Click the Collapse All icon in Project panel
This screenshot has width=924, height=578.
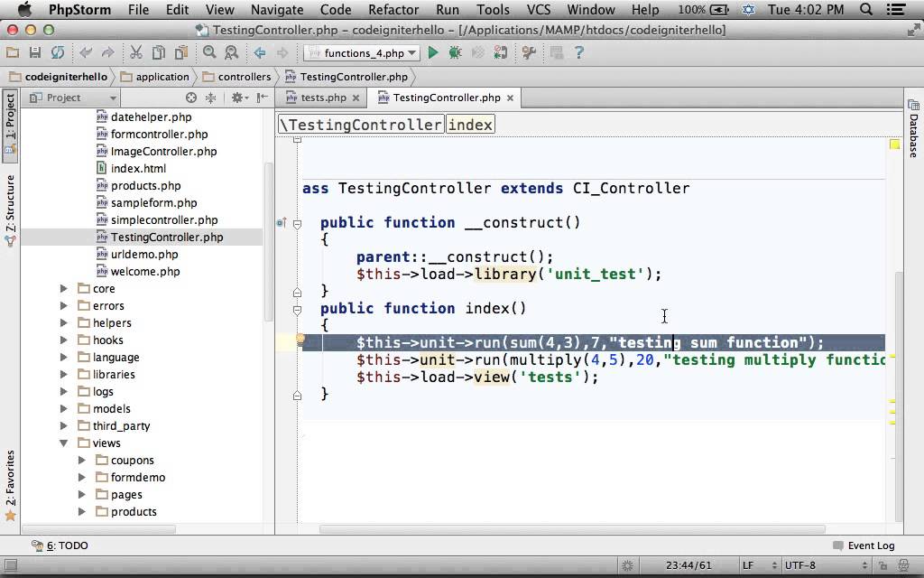(x=210, y=98)
